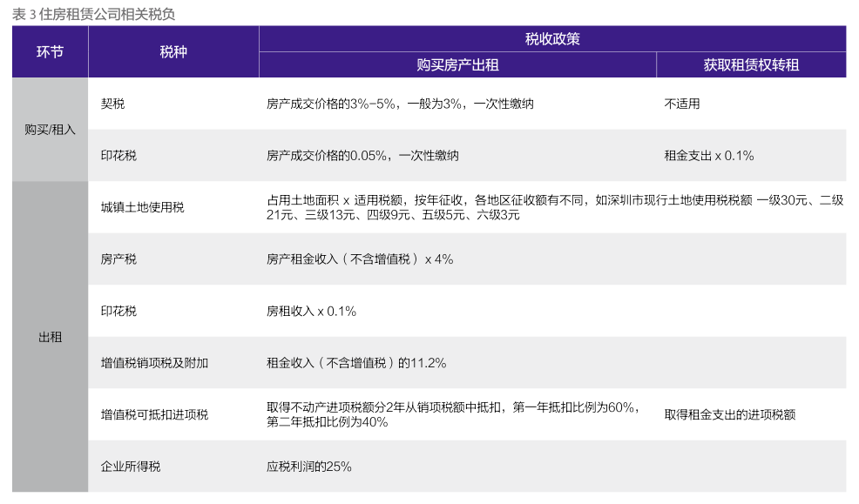Viewport: 859px width, 504px height.
Task: Click the 购买房产出租 sub-header
Action: [x=457, y=65]
